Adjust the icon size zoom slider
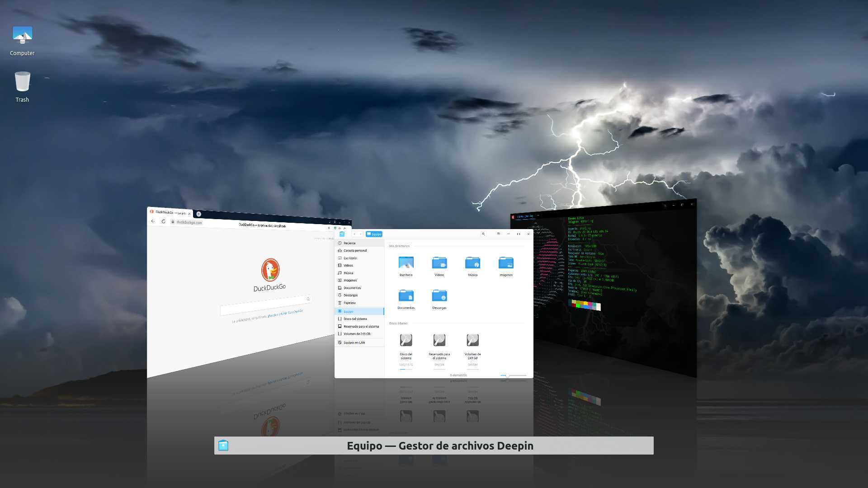Viewport: 868px width, 488px height. tap(508, 375)
